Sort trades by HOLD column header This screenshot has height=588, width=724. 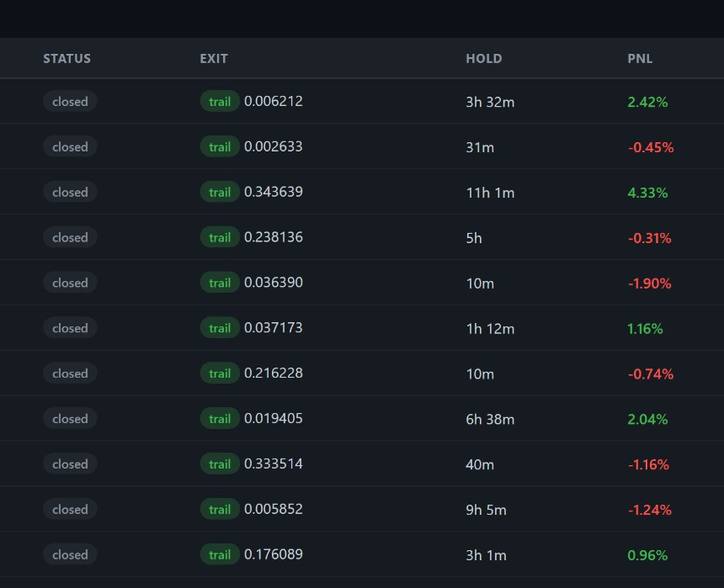click(x=483, y=59)
